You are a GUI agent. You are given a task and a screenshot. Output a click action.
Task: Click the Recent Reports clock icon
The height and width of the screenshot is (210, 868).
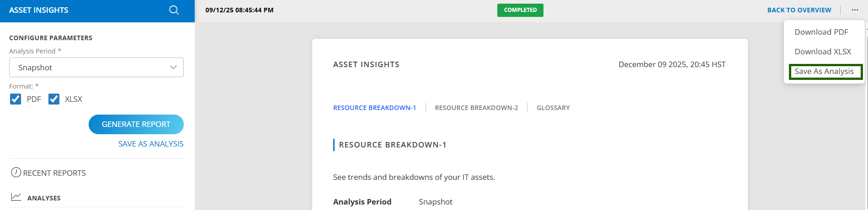16,173
